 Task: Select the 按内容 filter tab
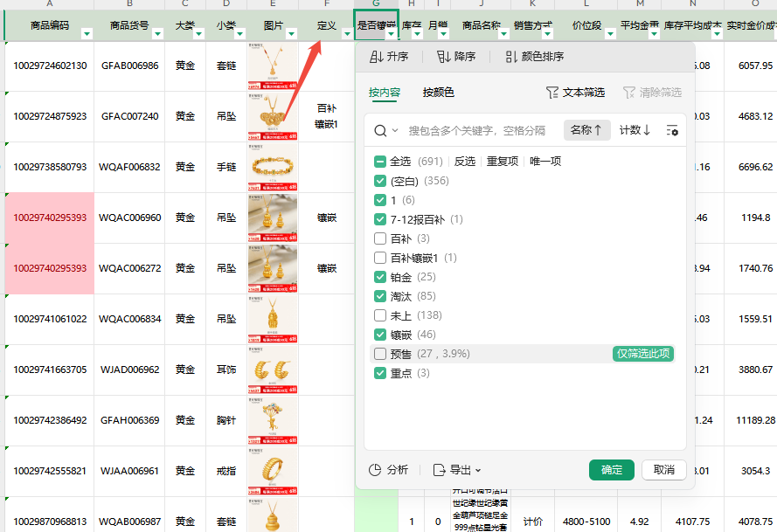(384, 93)
